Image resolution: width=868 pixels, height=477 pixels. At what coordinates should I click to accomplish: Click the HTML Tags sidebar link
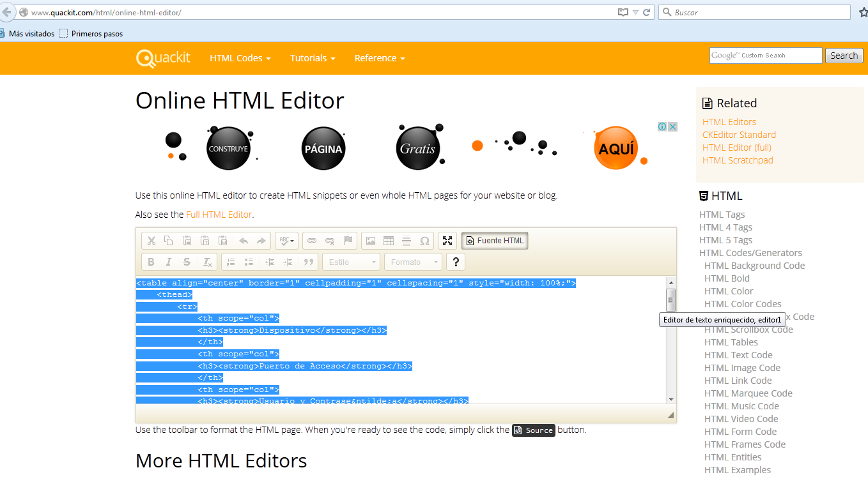[x=722, y=215]
